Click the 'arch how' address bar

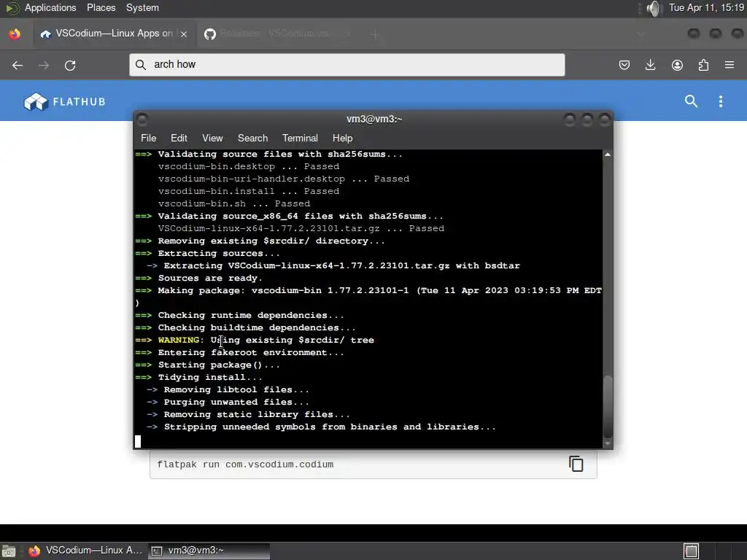(347, 65)
